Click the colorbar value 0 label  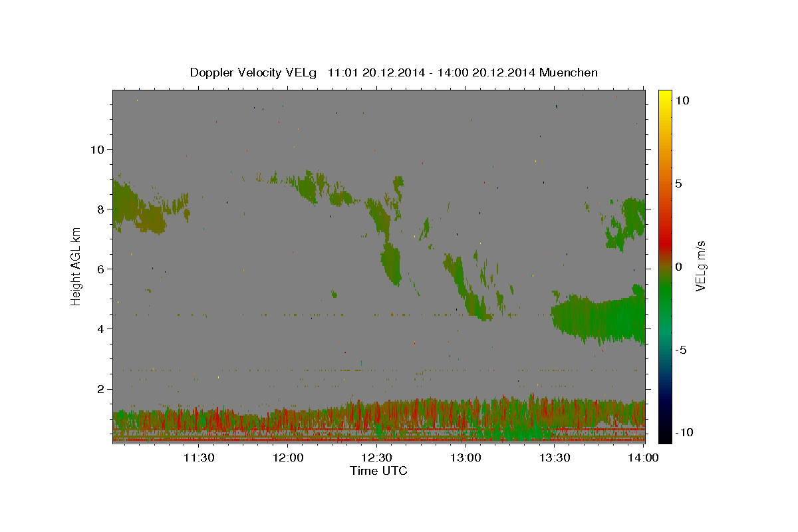678,266
